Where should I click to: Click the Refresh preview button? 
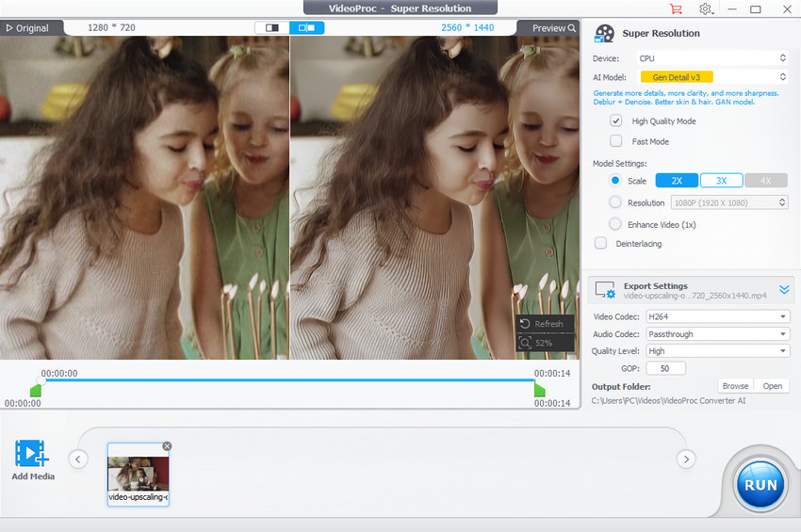(544, 324)
